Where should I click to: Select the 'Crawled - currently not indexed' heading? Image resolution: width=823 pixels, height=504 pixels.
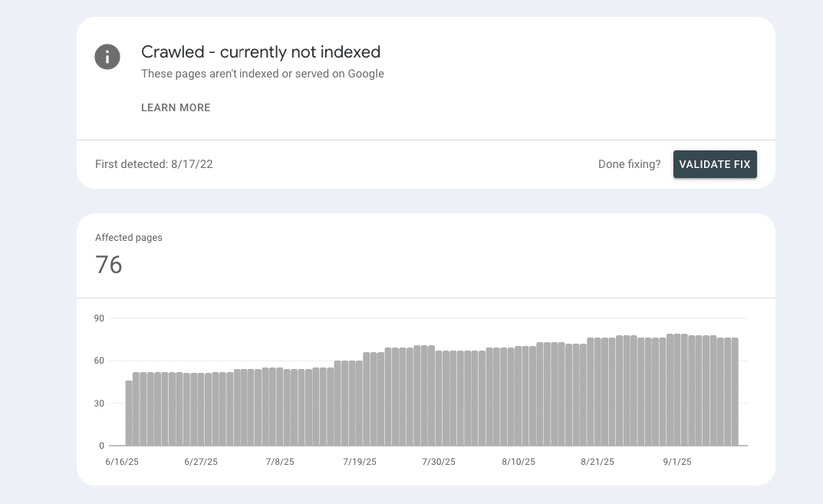coord(261,52)
